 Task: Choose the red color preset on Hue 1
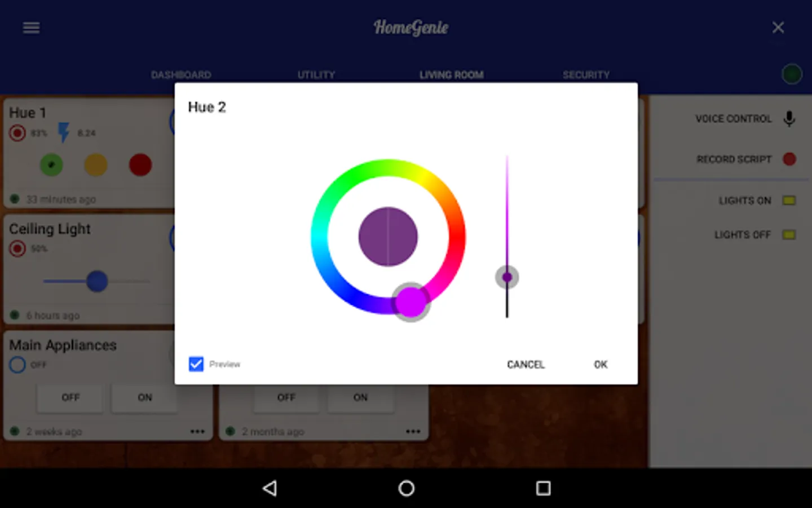coord(140,165)
